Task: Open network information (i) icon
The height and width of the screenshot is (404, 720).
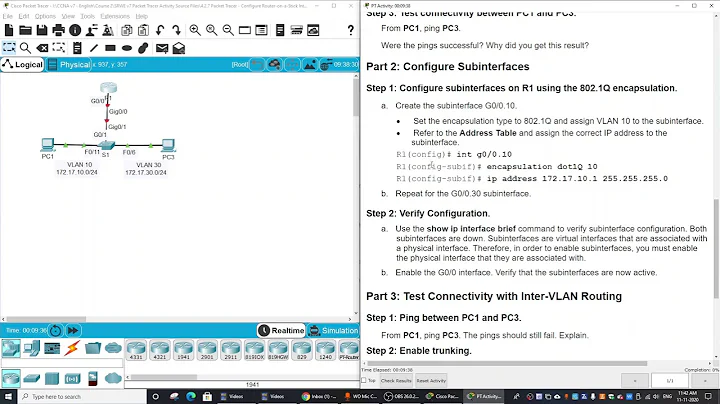Action: [x=75, y=30]
